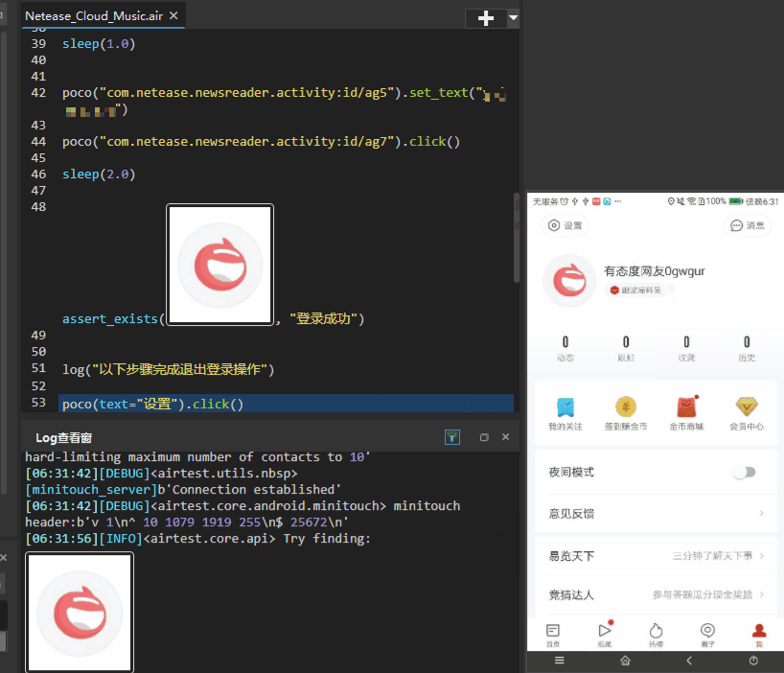Click the device back navigation icon

(689, 661)
